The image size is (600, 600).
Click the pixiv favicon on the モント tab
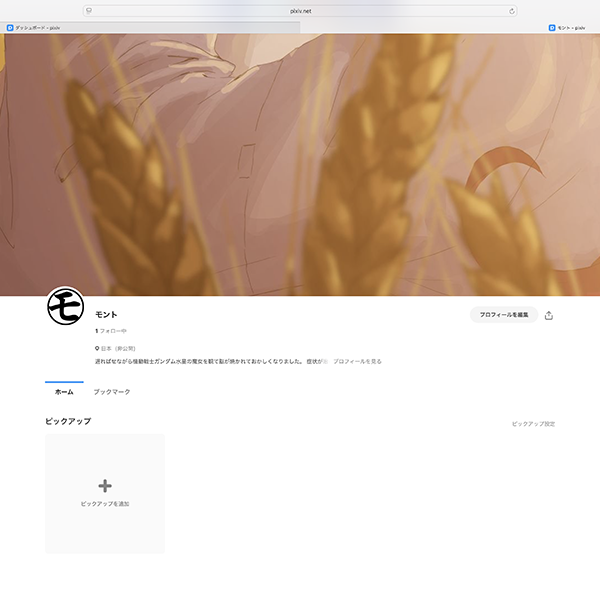[552, 28]
